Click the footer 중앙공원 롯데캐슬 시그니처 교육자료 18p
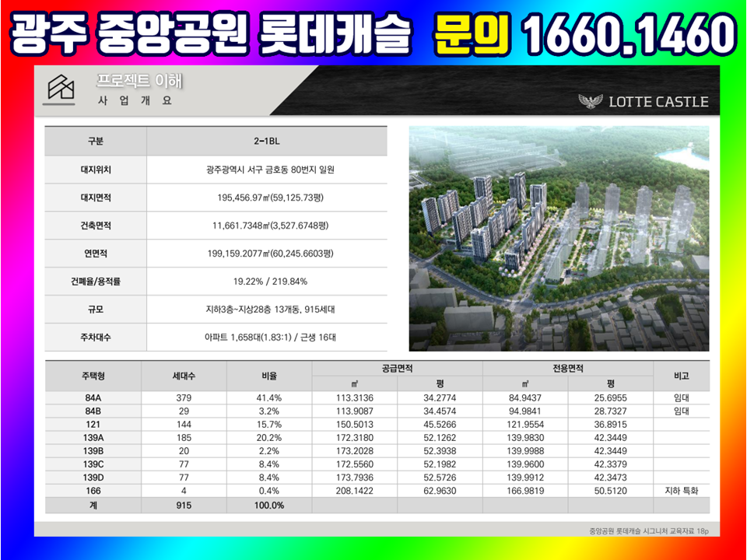Image resolution: width=747 pixels, height=560 pixels. [648, 531]
